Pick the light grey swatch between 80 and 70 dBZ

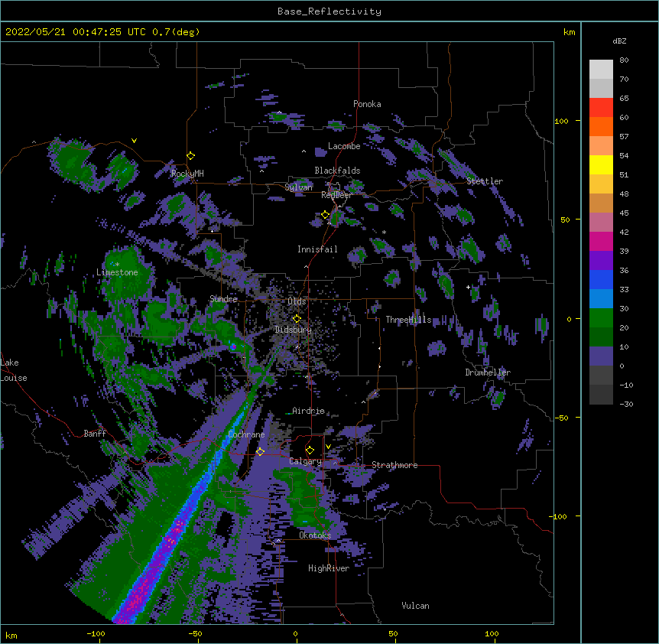tap(601, 70)
